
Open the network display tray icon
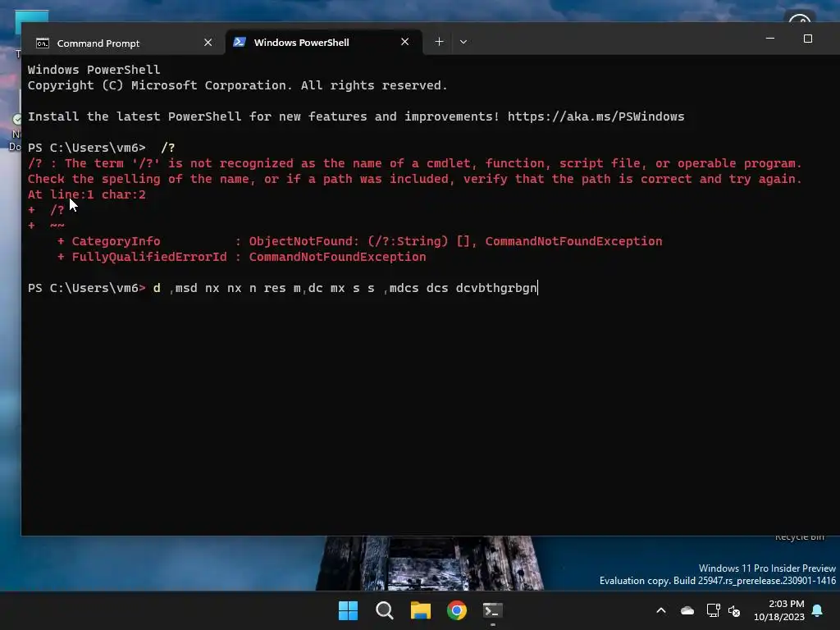pos(713,610)
